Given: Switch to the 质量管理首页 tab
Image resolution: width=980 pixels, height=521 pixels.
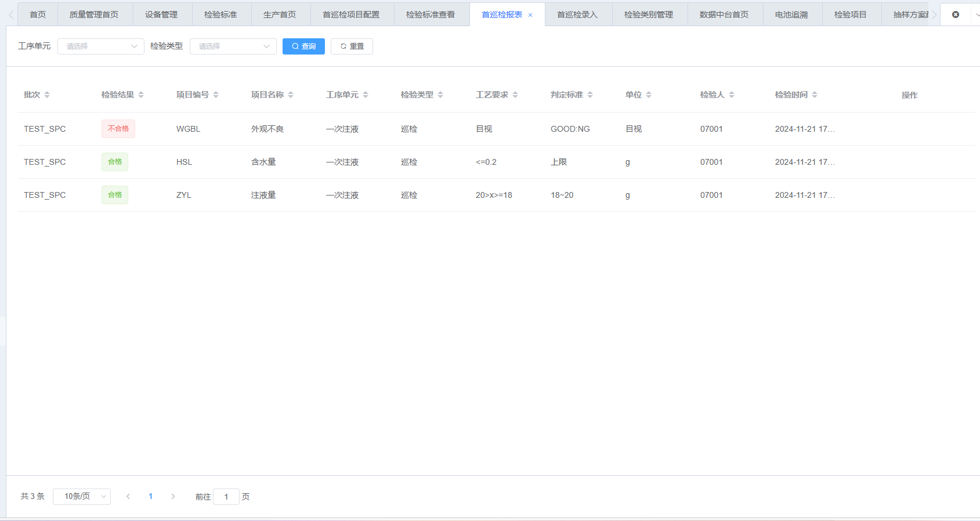Looking at the screenshot, I should coord(94,15).
